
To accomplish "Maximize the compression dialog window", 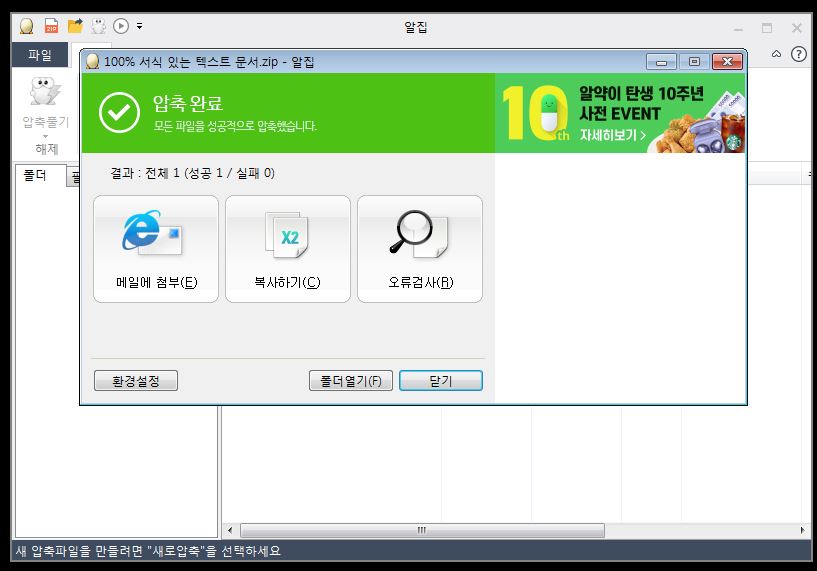I will point(694,62).
